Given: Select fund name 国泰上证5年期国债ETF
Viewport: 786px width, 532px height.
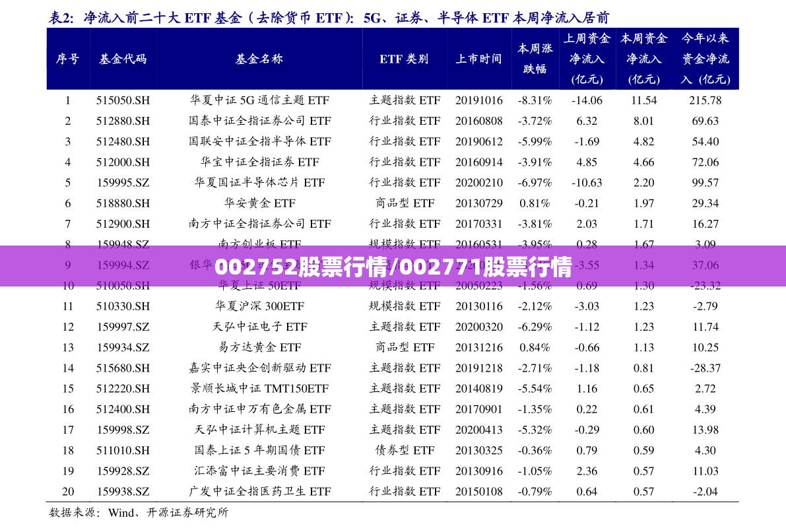Looking at the screenshot, I should (259, 450).
